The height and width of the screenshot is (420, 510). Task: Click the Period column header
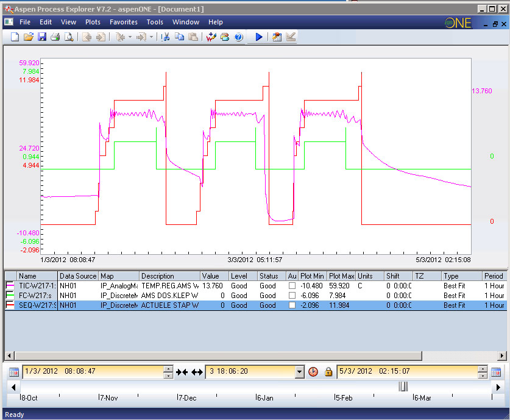click(x=494, y=276)
